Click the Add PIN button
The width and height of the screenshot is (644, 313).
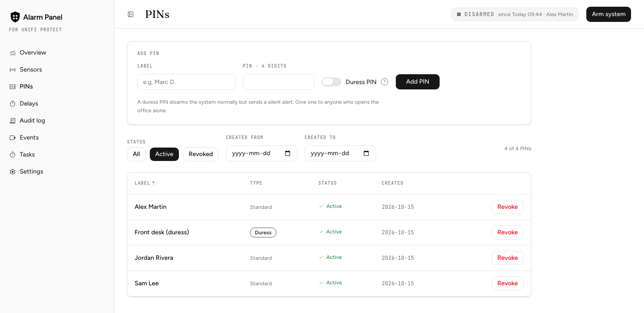(418, 82)
